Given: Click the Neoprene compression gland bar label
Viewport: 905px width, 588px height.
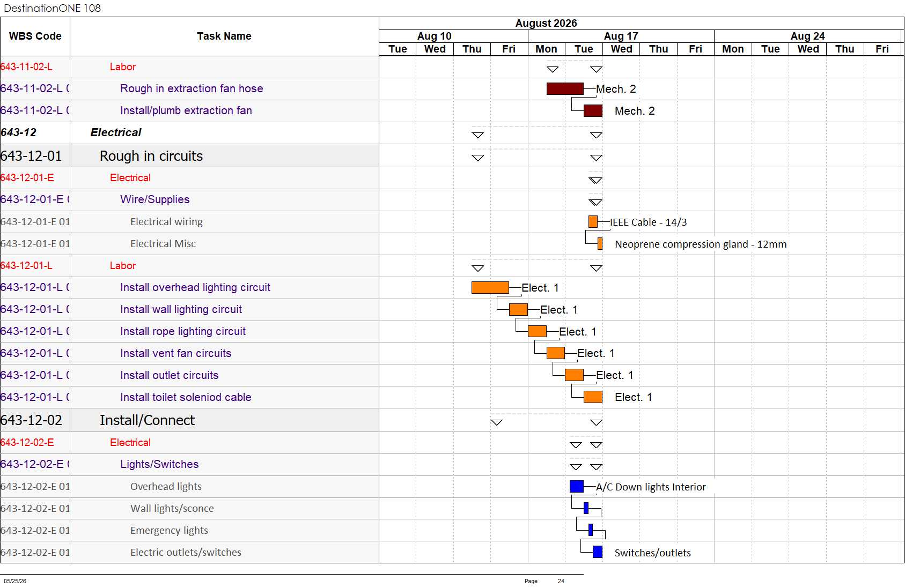Looking at the screenshot, I should 701,244.
